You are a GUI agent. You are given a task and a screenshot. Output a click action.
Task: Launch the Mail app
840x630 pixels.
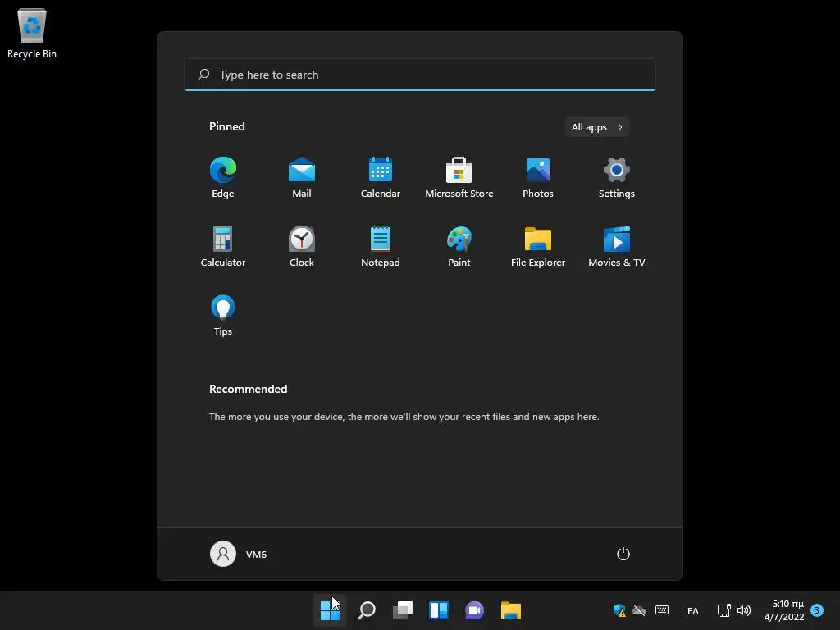(x=302, y=177)
